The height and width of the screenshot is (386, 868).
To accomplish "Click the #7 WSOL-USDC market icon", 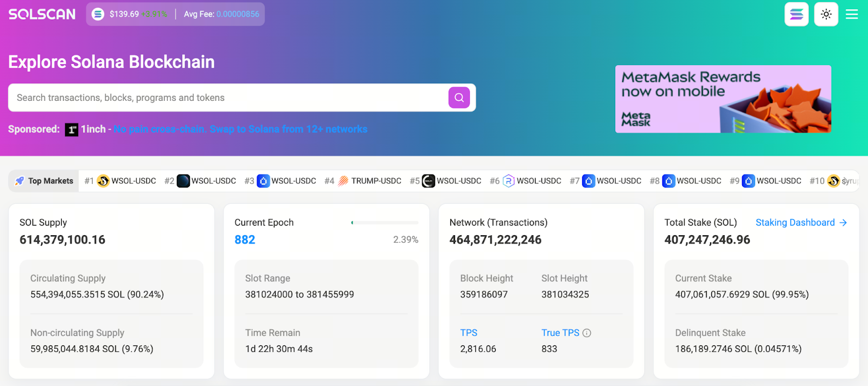I will (589, 181).
